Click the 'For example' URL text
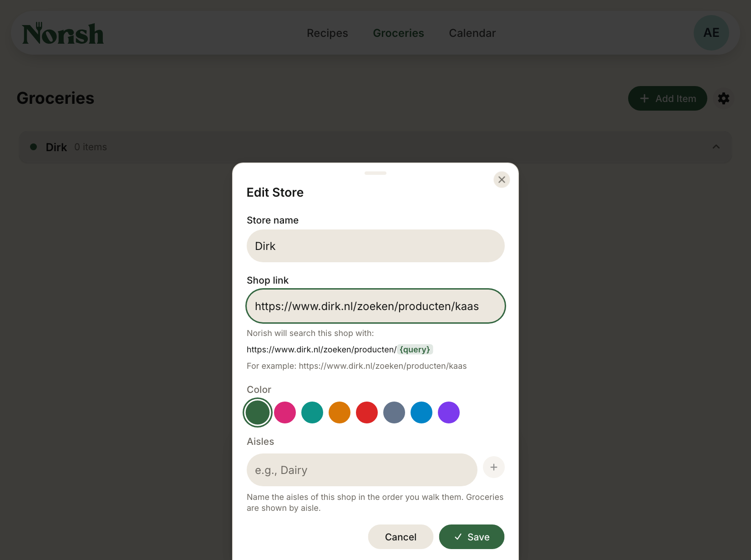 357,366
